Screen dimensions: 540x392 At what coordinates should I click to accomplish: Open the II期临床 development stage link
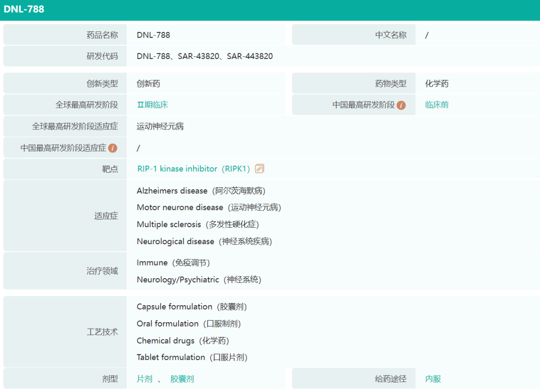152,105
